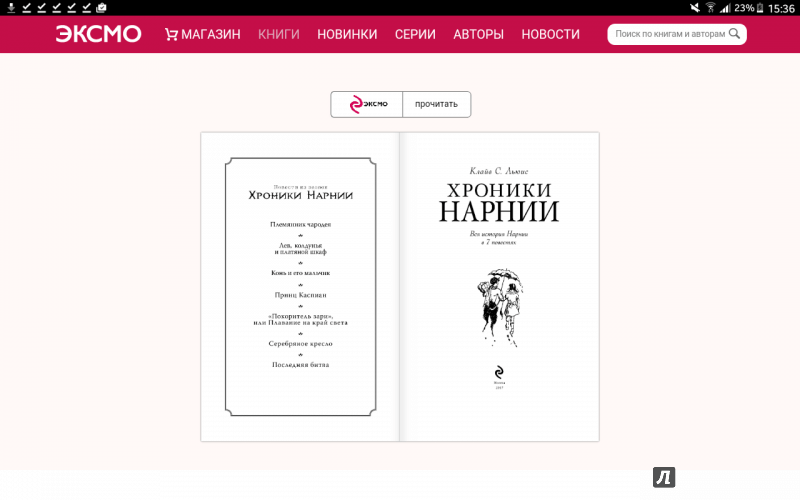Screen dimensions: 800x500
Task: Open the ЭКСМО home logo
Action: pyautogui.click(x=98, y=34)
